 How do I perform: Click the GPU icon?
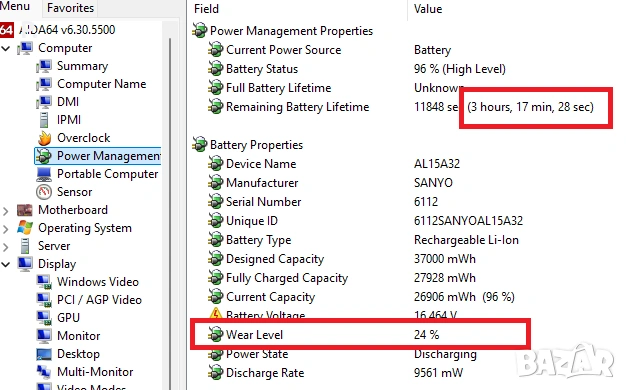44,318
